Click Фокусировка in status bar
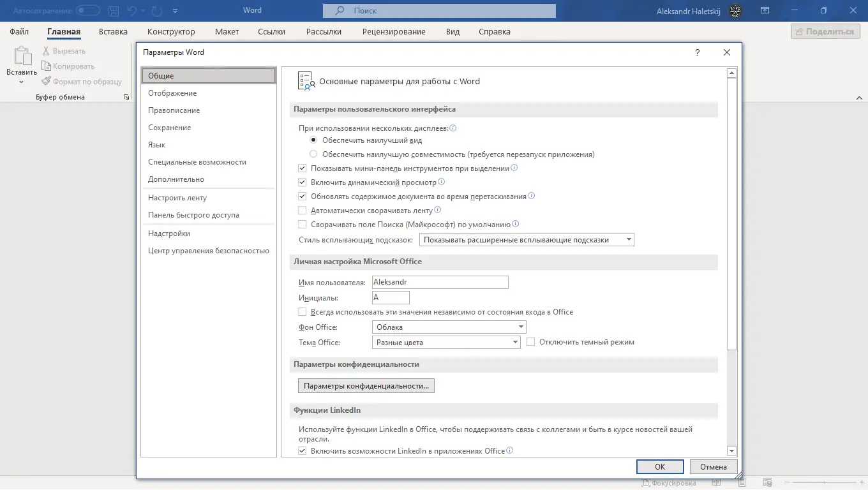 click(670, 483)
